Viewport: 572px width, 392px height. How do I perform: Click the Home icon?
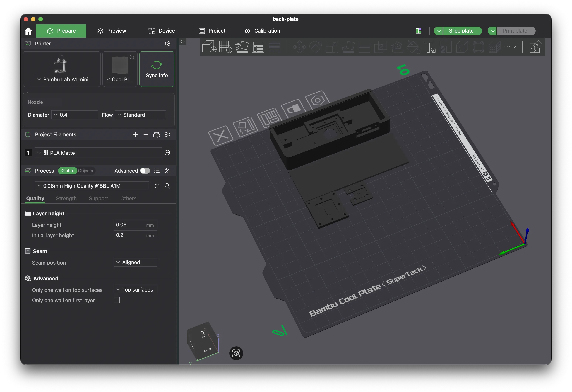(x=28, y=31)
